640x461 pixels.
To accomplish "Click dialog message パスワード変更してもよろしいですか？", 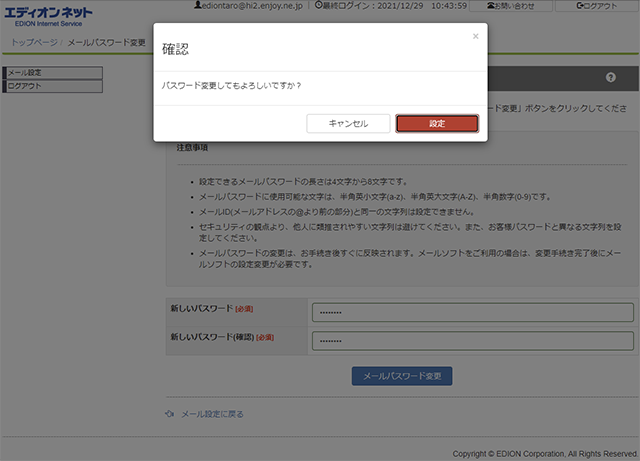I will coord(231,85).
